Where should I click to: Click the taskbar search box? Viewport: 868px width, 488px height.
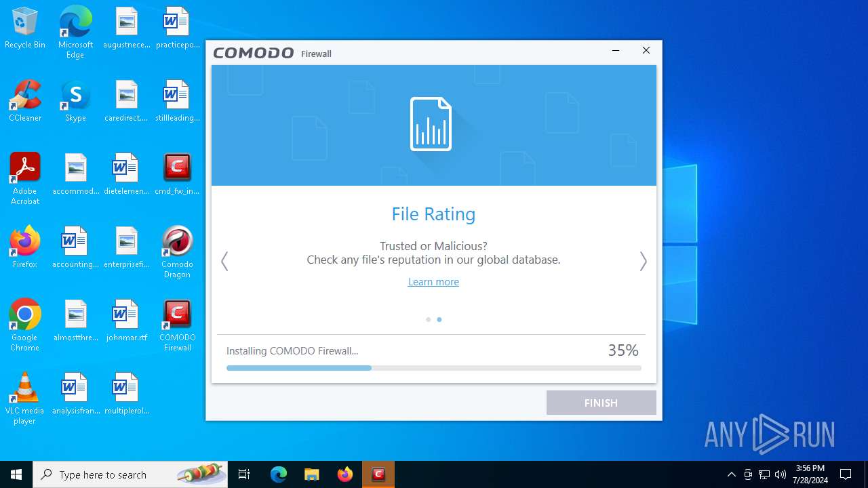[130, 474]
